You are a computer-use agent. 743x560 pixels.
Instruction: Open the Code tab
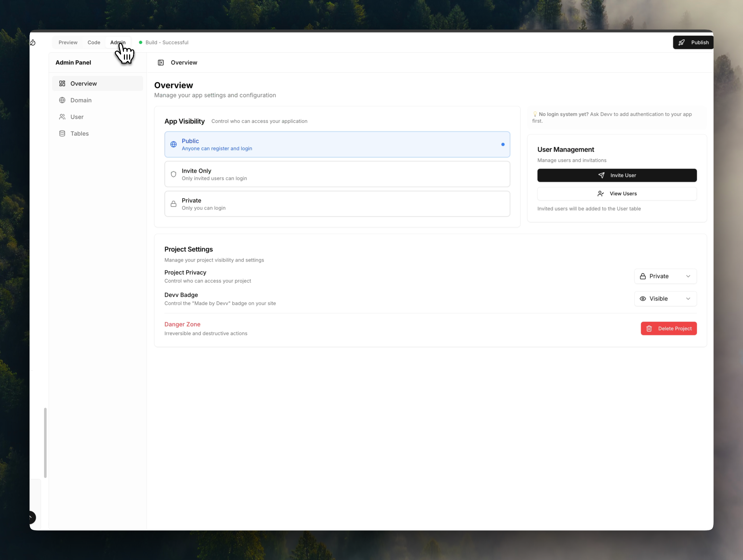coord(94,42)
